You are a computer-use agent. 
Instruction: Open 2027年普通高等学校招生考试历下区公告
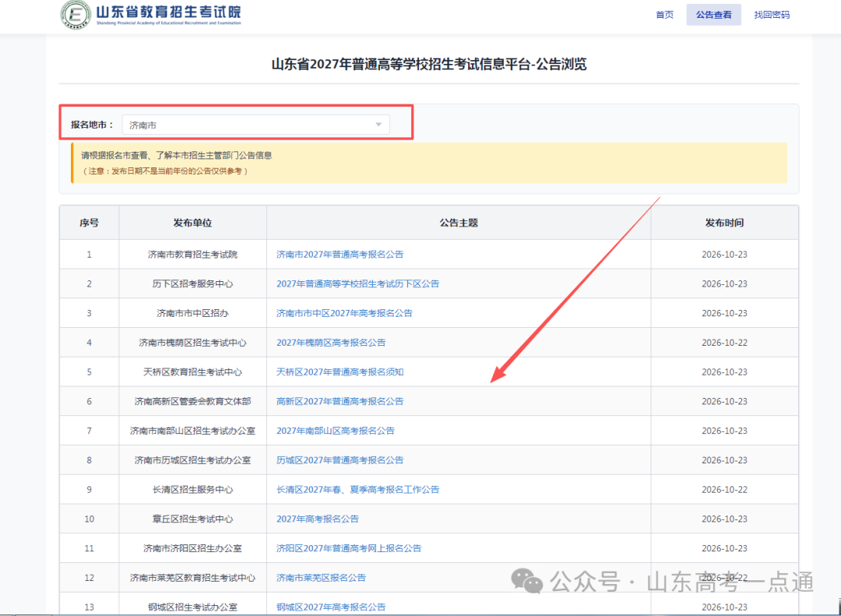(x=357, y=283)
